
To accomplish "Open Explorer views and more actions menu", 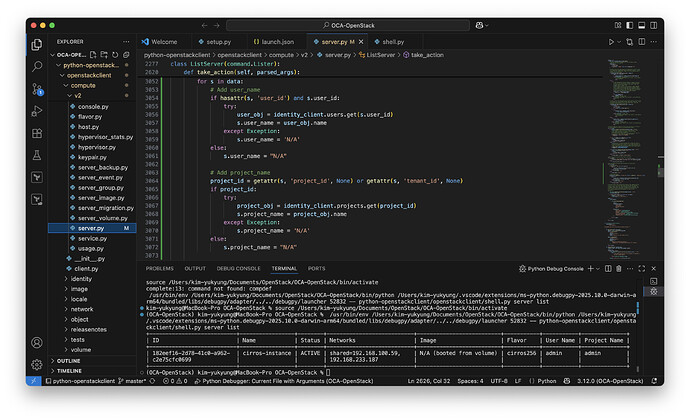I will tap(126, 41).
